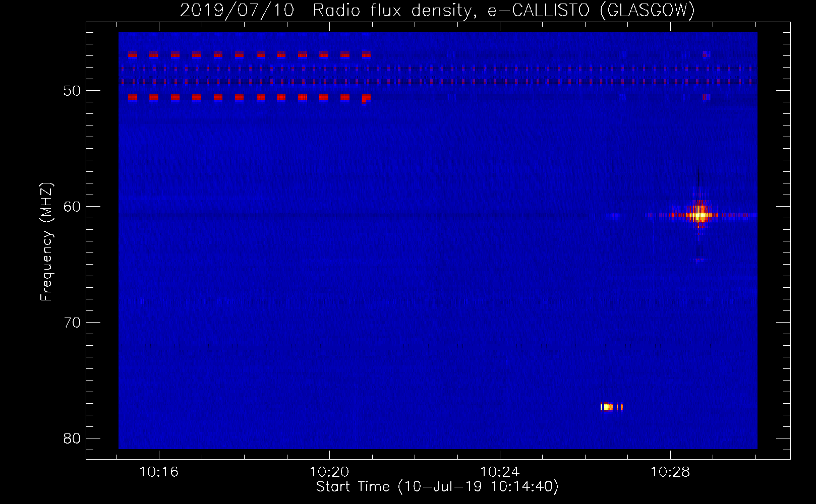Click the 80 frequency tick label
Screen dimensions: 816x504
[x=72, y=438]
